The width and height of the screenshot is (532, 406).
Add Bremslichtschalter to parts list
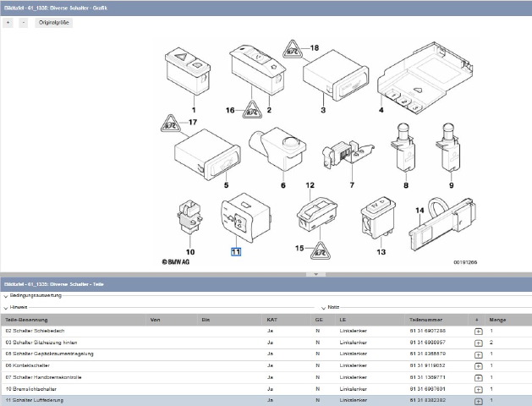[x=478, y=390]
